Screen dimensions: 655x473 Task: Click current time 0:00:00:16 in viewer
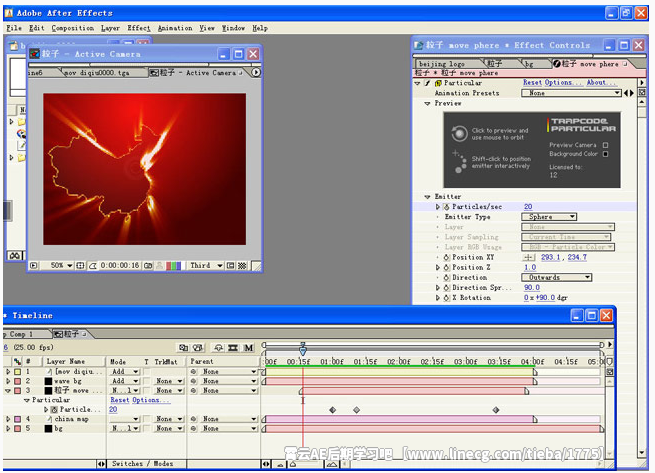pyautogui.click(x=120, y=265)
